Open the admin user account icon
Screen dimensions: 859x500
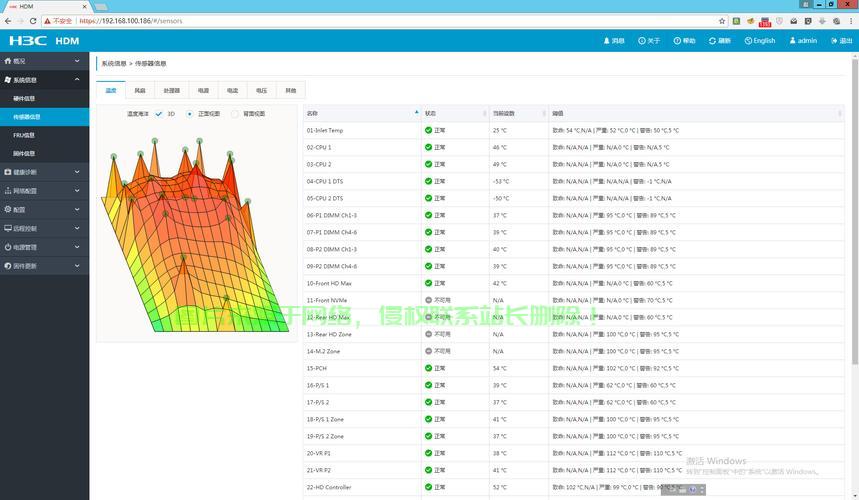792,41
